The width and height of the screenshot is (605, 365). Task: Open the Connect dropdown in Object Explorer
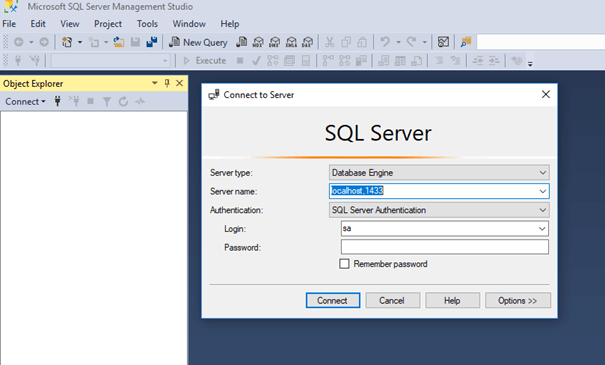(25, 101)
